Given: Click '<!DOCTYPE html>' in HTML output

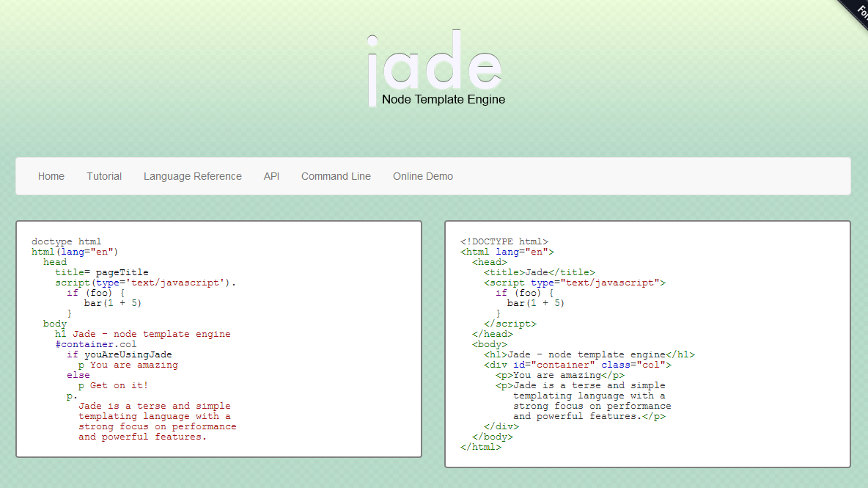Looking at the screenshot, I should click(x=504, y=241).
